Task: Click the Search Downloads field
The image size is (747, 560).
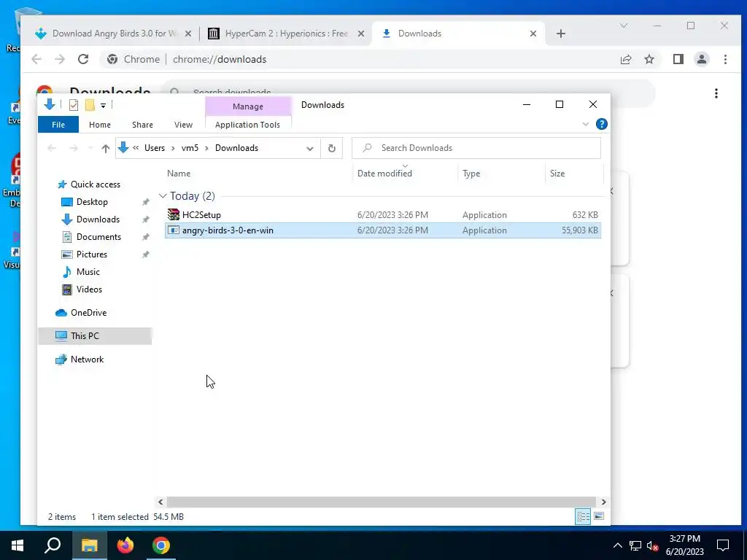Action: click(x=476, y=148)
